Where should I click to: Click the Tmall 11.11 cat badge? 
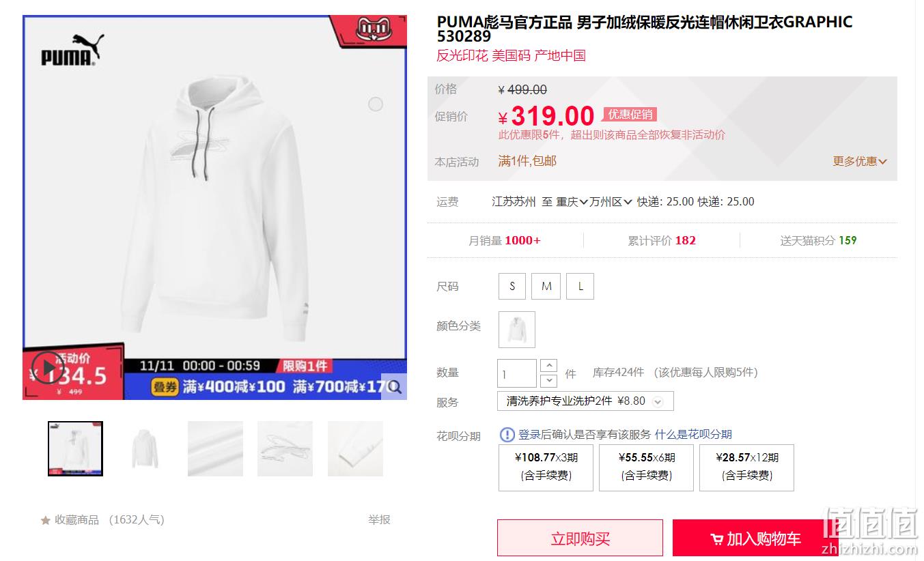373,29
